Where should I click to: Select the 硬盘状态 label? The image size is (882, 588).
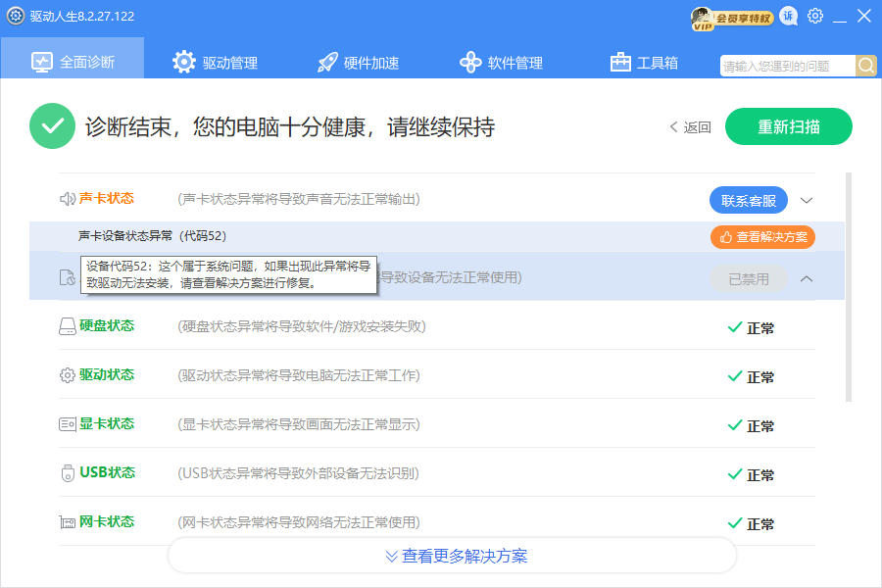(x=106, y=325)
